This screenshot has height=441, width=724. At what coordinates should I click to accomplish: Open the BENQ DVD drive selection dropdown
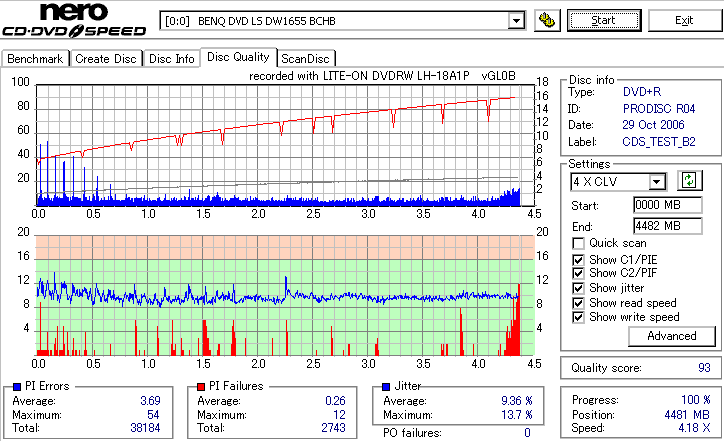point(516,21)
